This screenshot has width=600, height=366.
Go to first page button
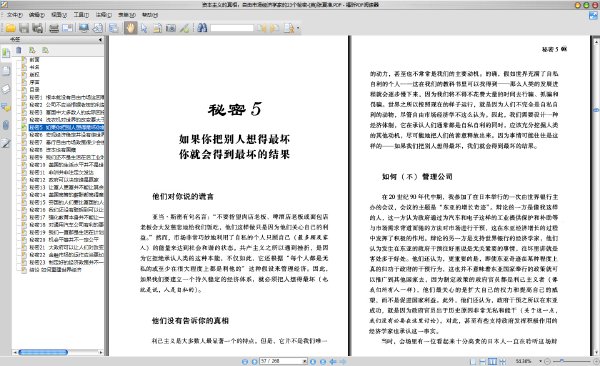coord(245,361)
